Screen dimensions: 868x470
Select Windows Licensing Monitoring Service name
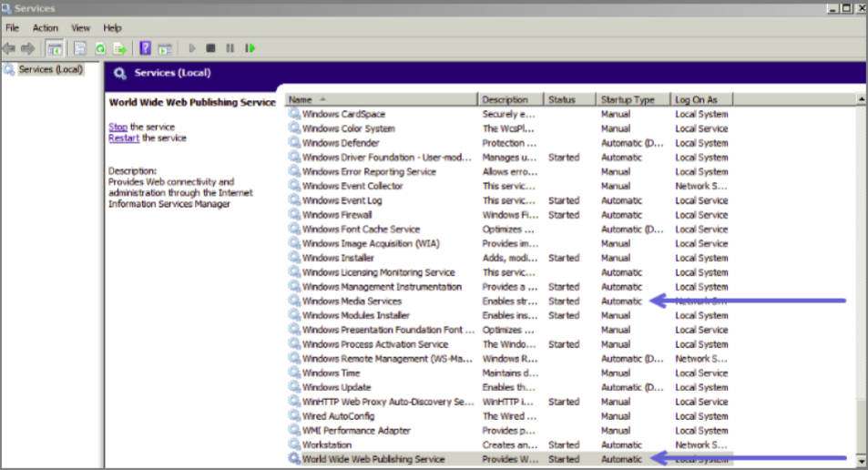coord(379,272)
